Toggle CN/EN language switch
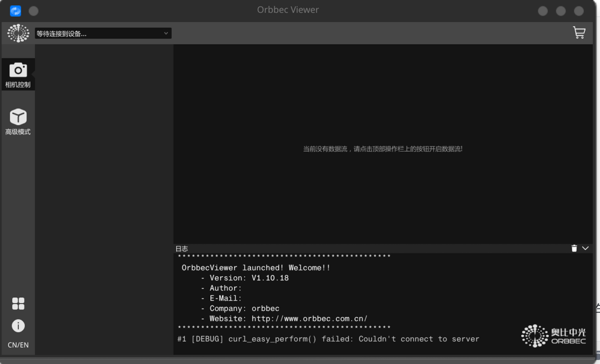Image resolution: width=600 pixels, height=364 pixels. click(x=18, y=345)
